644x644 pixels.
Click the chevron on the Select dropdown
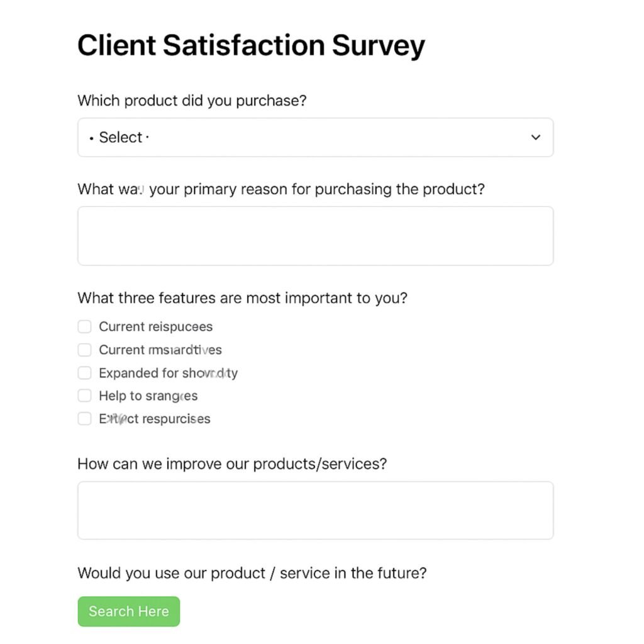(x=536, y=137)
